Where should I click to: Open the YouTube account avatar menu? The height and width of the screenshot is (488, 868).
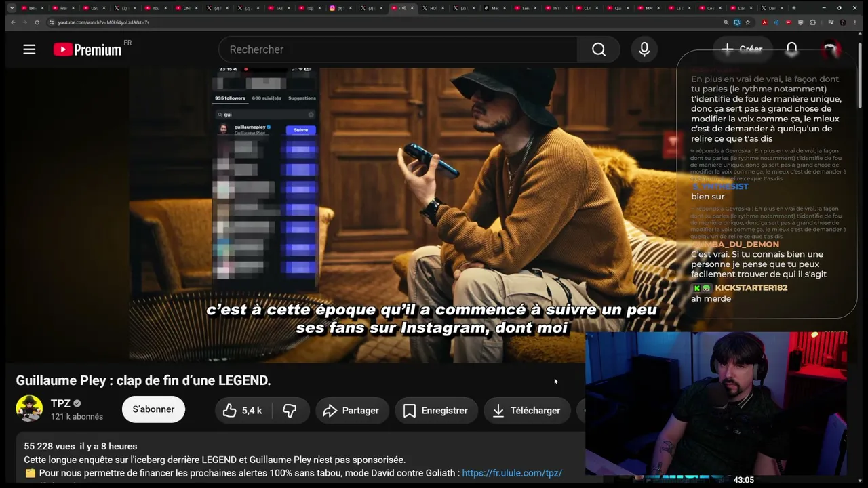(831, 49)
